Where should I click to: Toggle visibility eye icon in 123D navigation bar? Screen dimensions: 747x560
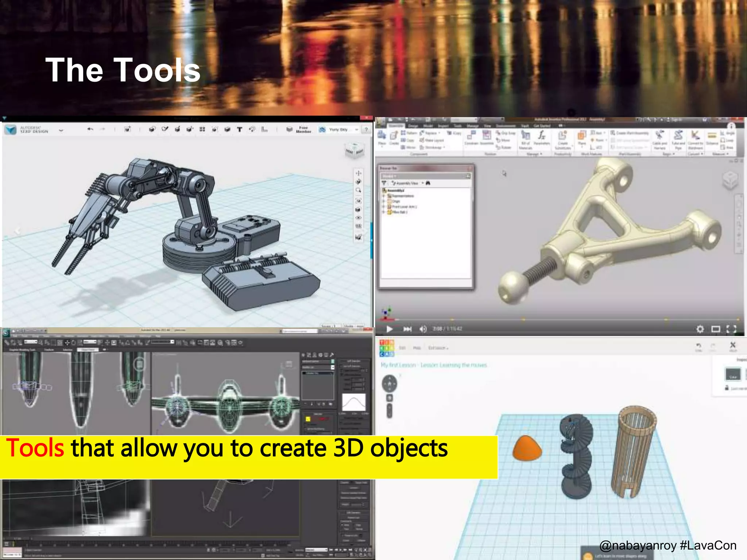point(359,218)
